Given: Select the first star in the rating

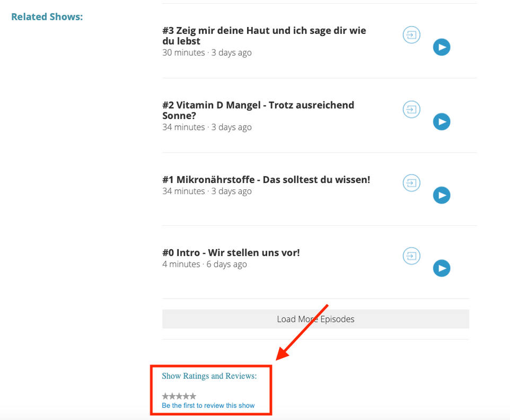Looking at the screenshot, I should pos(165,396).
